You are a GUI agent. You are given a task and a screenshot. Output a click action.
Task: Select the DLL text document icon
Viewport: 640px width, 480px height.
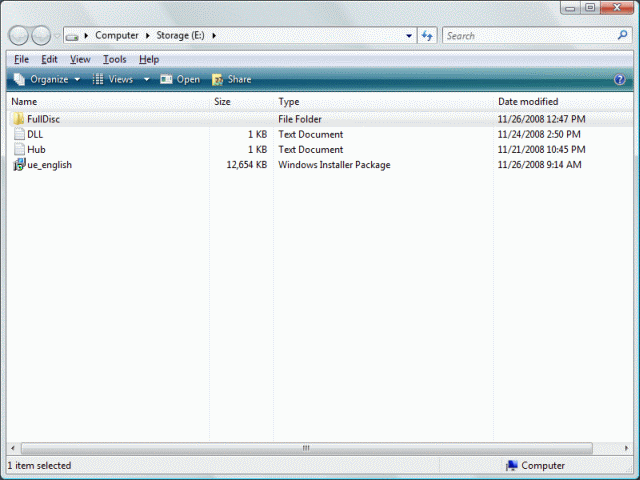(x=19, y=134)
